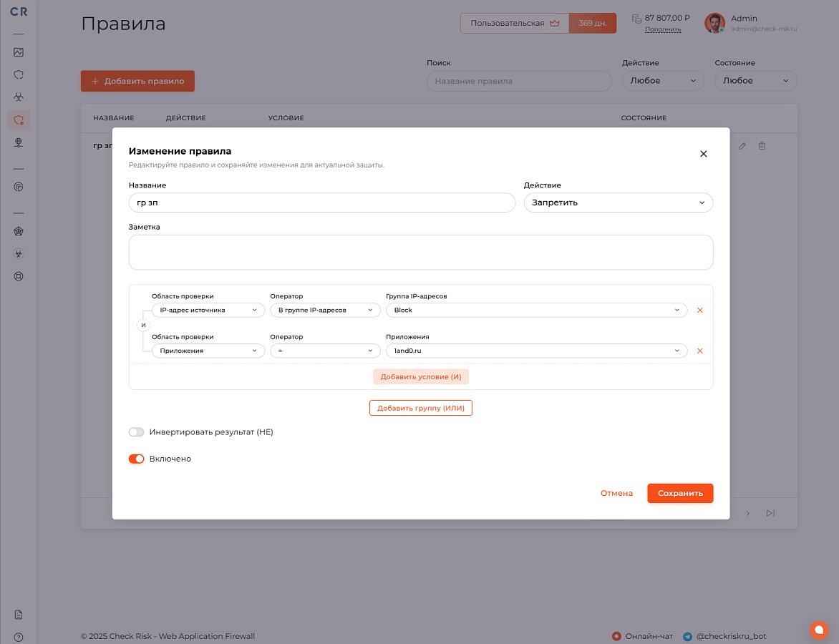839x644 pixels.
Task: Open Оператор dropdown showing В группе IP-адресов
Action: pos(325,311)
